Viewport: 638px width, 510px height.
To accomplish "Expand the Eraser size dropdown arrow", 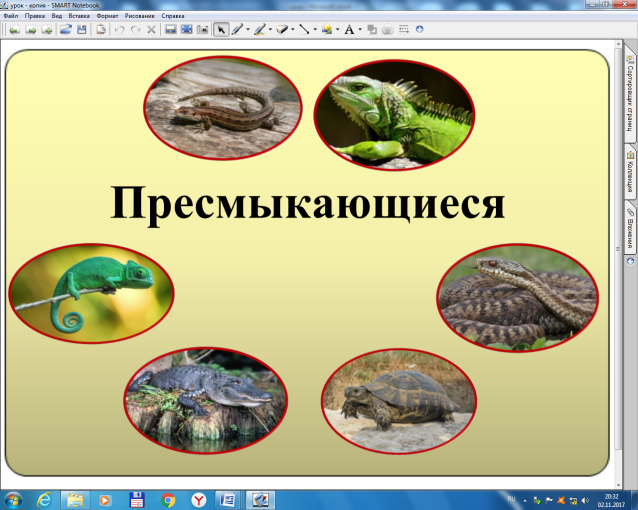I will [294, 30].
